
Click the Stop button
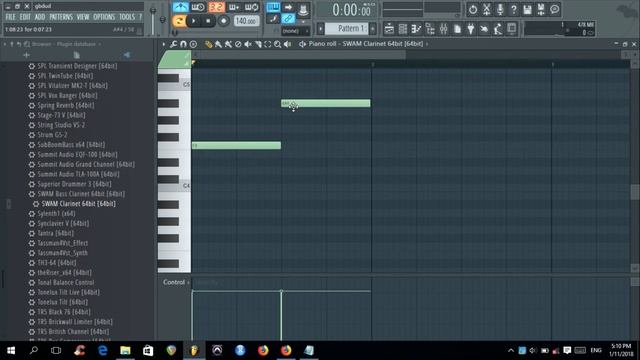click(x=208, y=21)
